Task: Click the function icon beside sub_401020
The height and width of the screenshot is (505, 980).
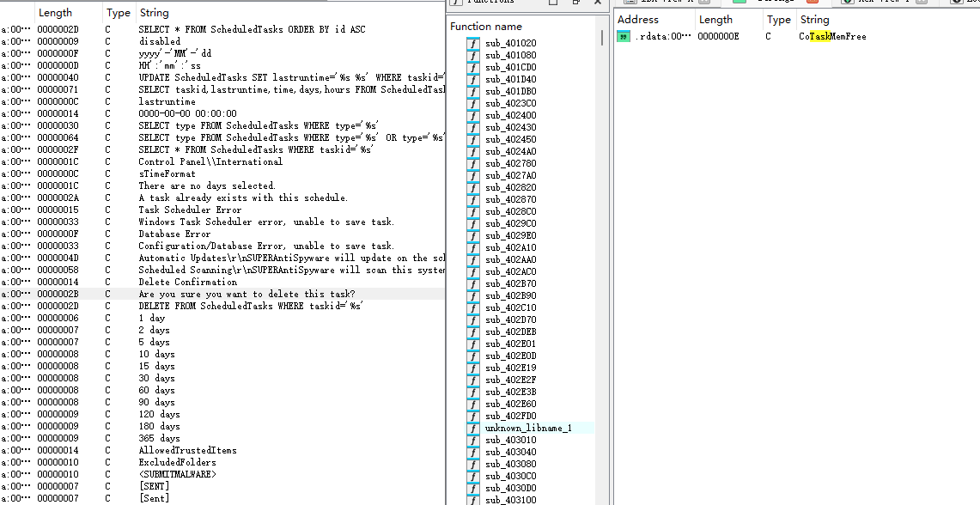Action: (x=473, y=43)
